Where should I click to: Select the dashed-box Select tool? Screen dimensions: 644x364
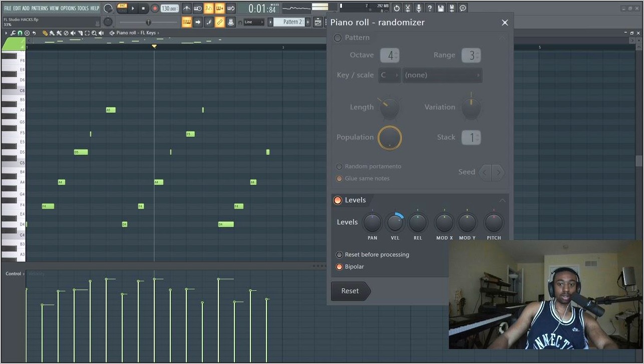coord(87,33)
